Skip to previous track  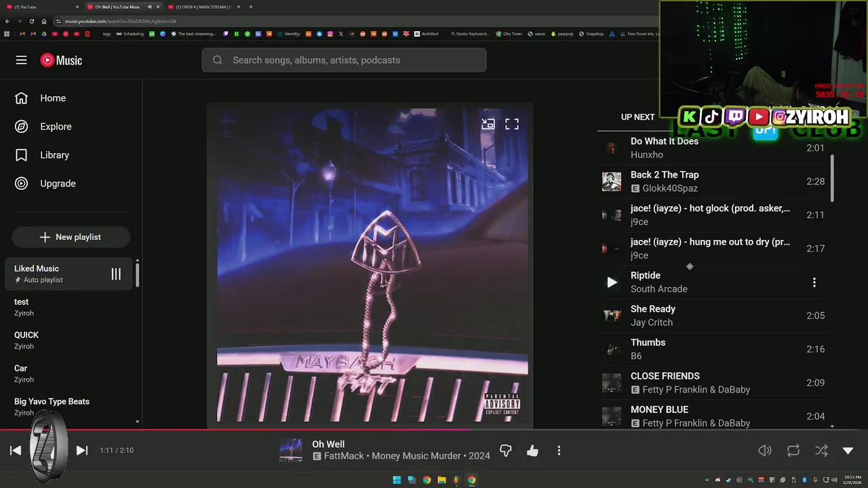(16, 451)
